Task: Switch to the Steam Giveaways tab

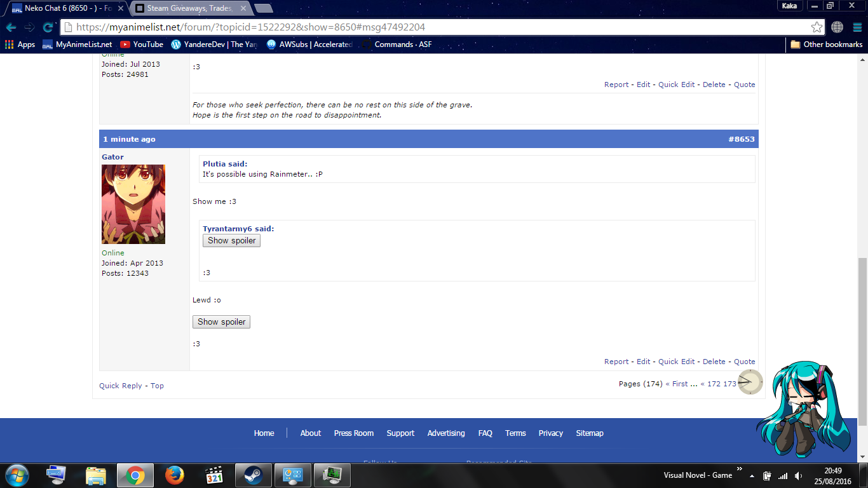Action: click(190, 8)
